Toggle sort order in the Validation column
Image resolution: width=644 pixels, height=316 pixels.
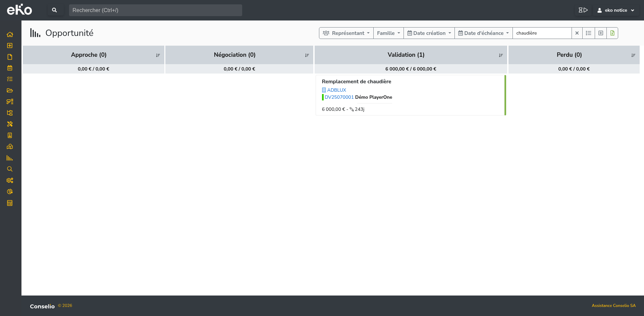point(501,55)
